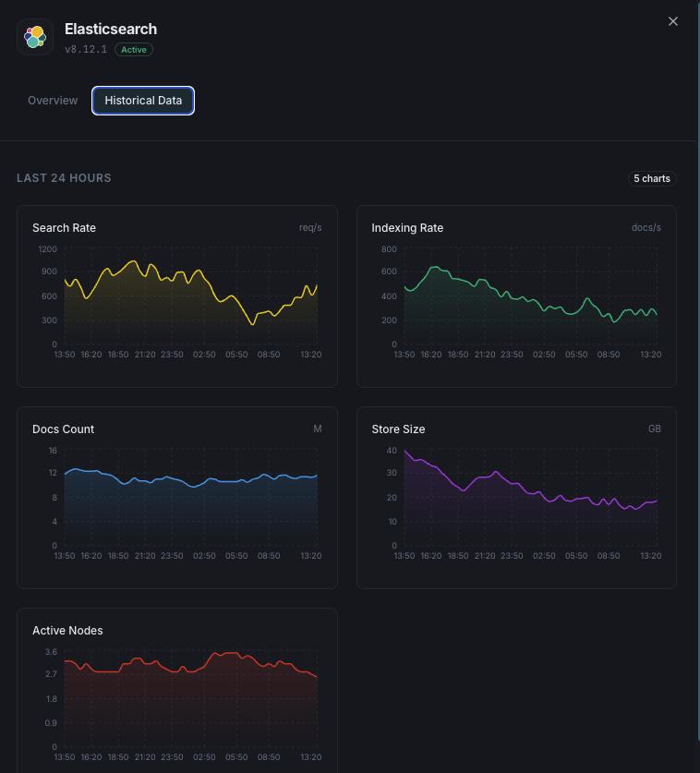Viewport: 700px width, 773px height.
Task: Click the Elasticsearch logo icon
Action: [35, 37]
